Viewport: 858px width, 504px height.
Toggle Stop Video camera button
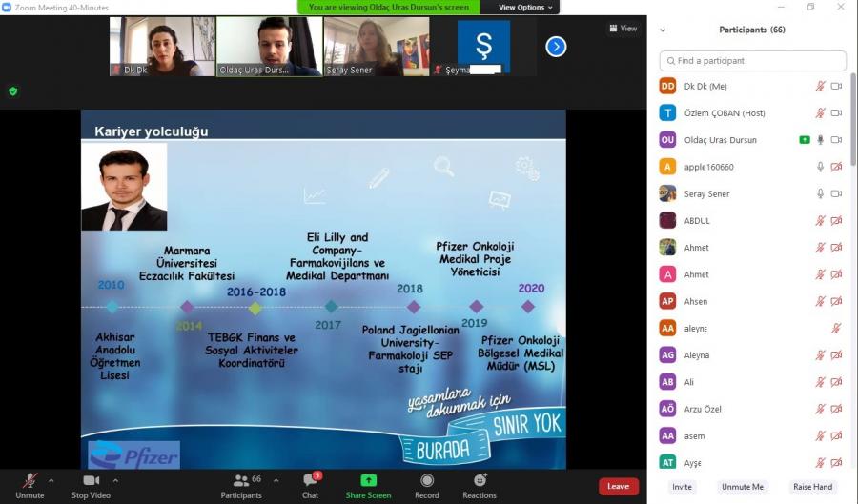coord(91,481)
